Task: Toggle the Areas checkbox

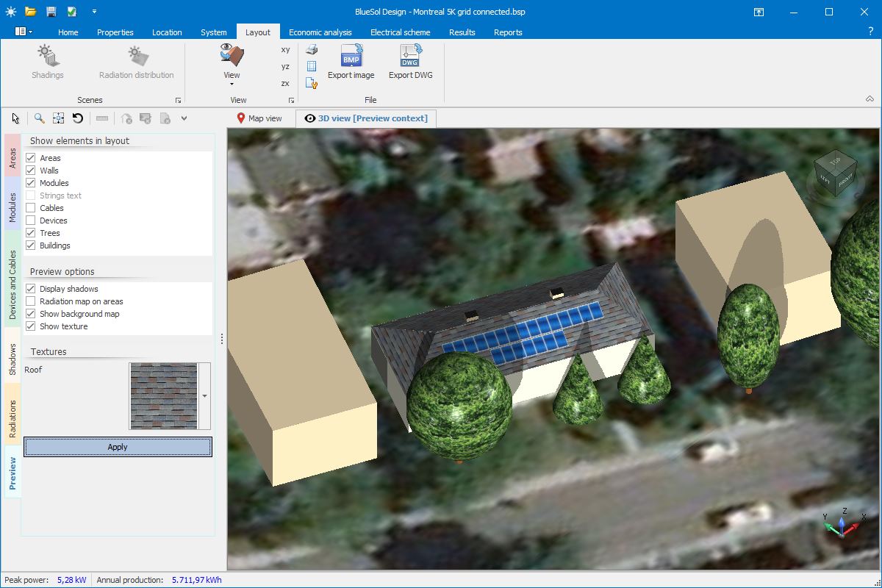Action: [31, 158]
